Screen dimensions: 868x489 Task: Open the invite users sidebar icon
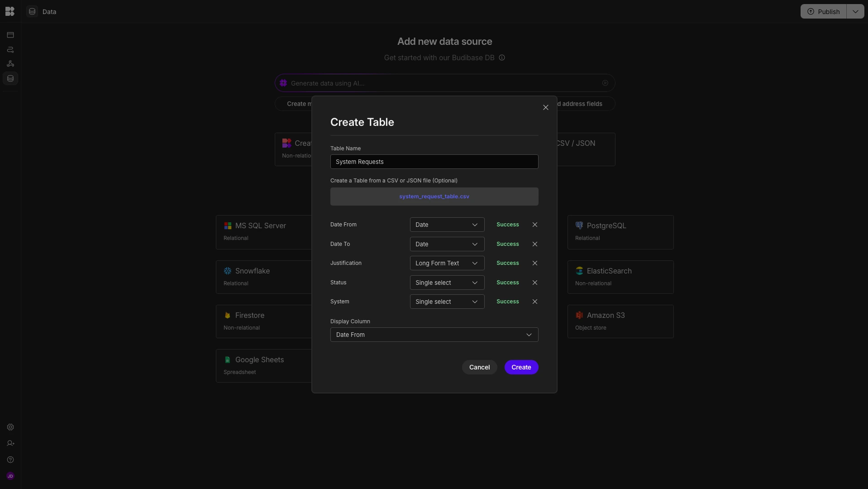(x=10, y=443)
